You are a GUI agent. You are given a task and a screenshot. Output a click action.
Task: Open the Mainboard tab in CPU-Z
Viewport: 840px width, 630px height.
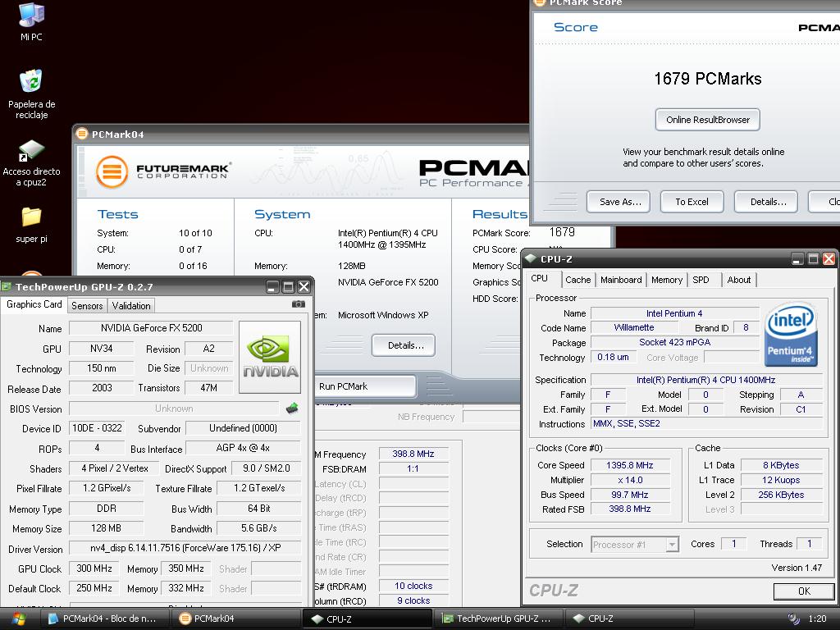pyautogui.click(x=621, y=280)
